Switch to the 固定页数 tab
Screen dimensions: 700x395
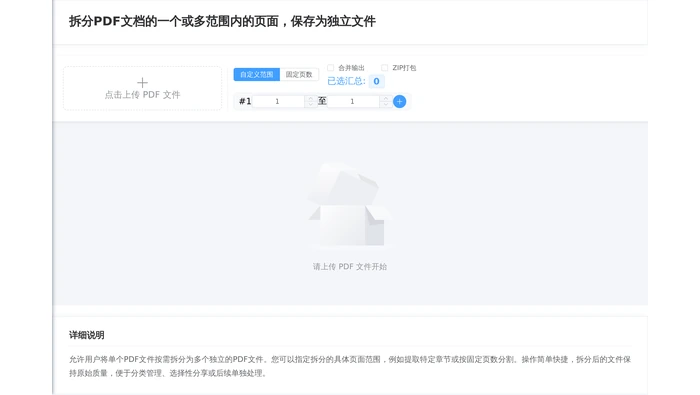click(299, 75)
